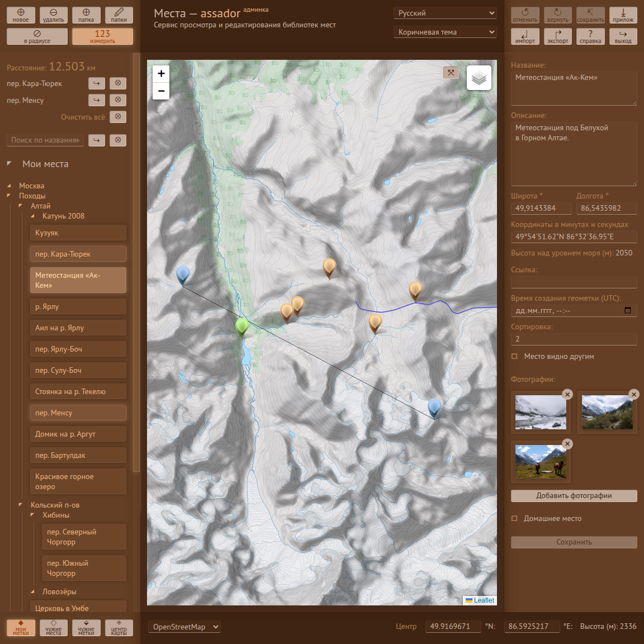Select place 'р. Ярлу' in the list
Image resolution: width=644 pixels, height=644 pixels.
tap(78, 306)
